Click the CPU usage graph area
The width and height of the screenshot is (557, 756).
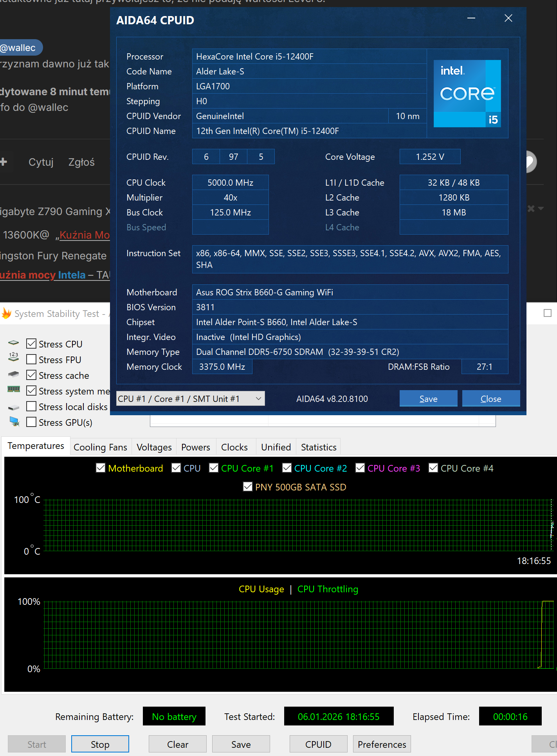click(298, 635)
